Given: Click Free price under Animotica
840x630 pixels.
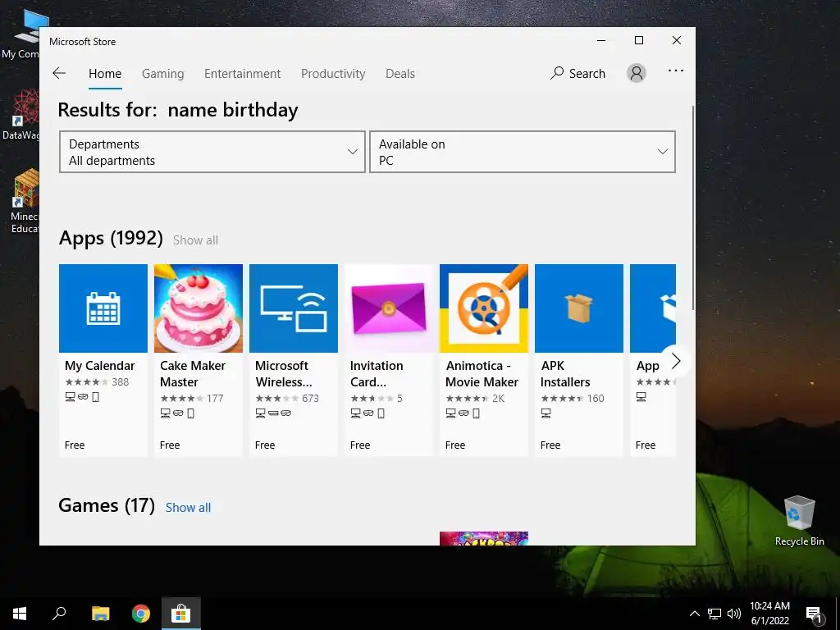Looking at the screenshot, I should coord(454,445).
